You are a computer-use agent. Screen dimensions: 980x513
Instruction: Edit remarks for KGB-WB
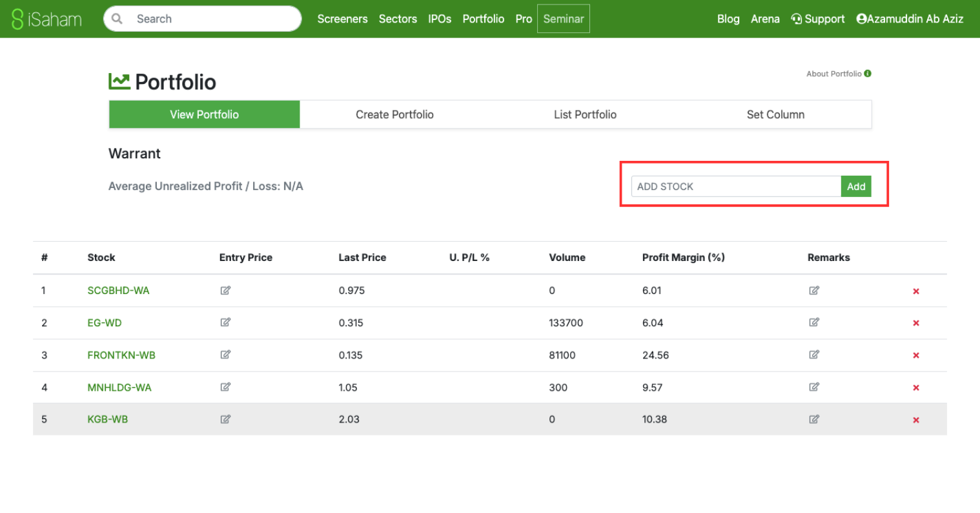[814, 419]
